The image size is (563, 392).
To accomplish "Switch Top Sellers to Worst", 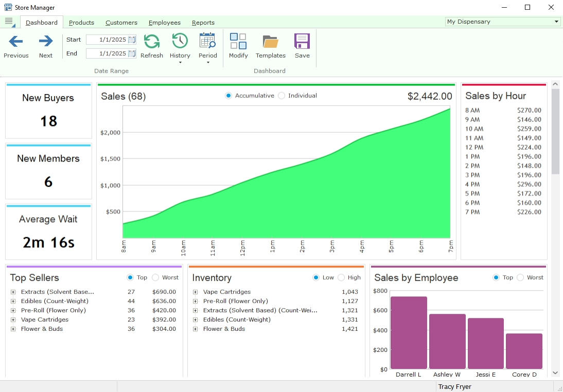I will point(155,278).
